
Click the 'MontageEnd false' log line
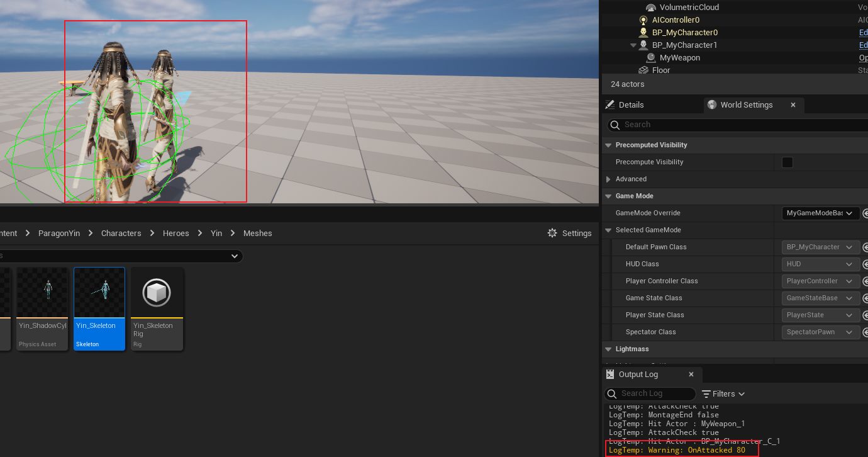tap(664, 415)
